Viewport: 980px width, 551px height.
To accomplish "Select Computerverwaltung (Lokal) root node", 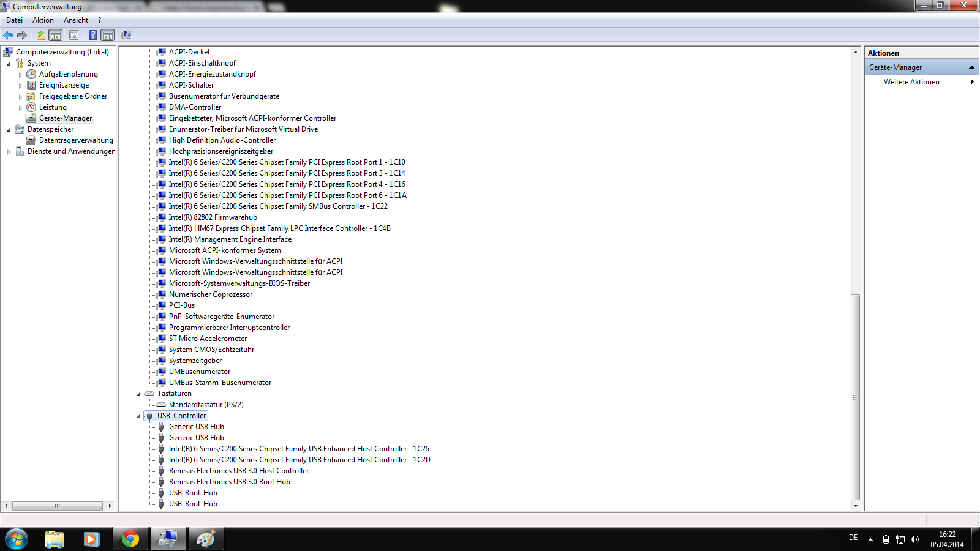I will (x=62, y=52).
